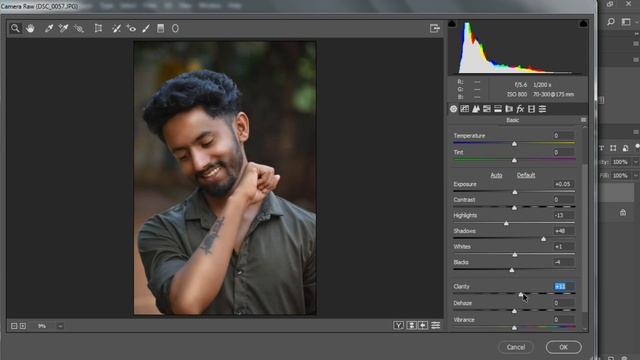Toggle highlight clipping warning in histogram
640x360 pixels.
point(583,24)
